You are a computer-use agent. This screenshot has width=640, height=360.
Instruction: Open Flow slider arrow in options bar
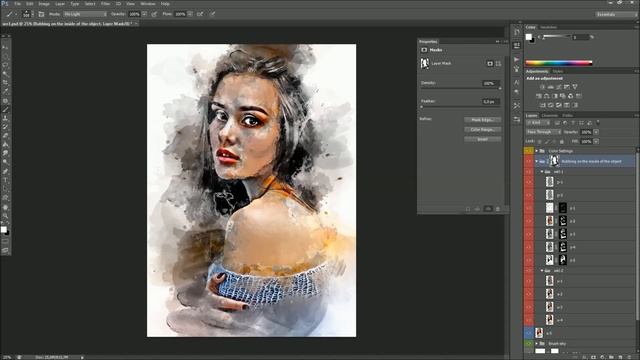(190, 14)
